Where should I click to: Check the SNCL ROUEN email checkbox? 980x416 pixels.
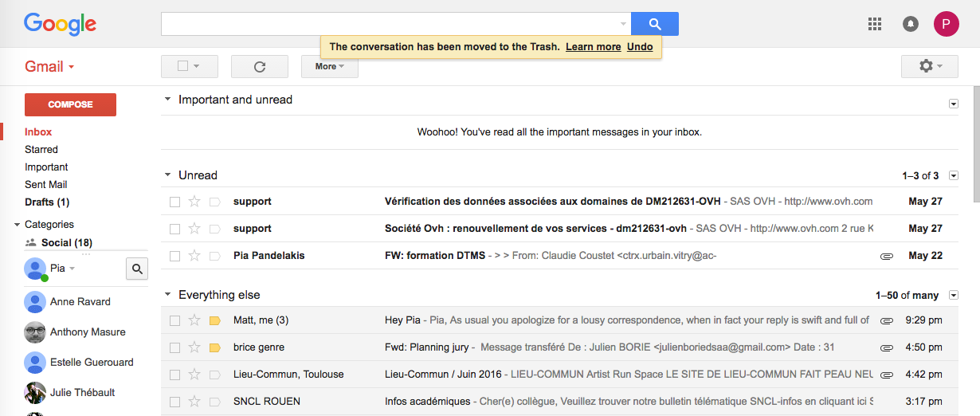pyautogui.click(x=174, y=402)
